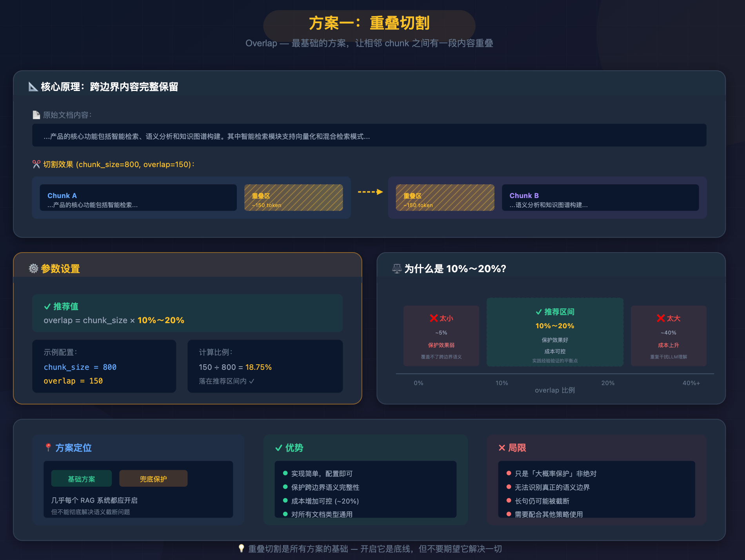Click the red X icon beside 太小

coord(434,318)
